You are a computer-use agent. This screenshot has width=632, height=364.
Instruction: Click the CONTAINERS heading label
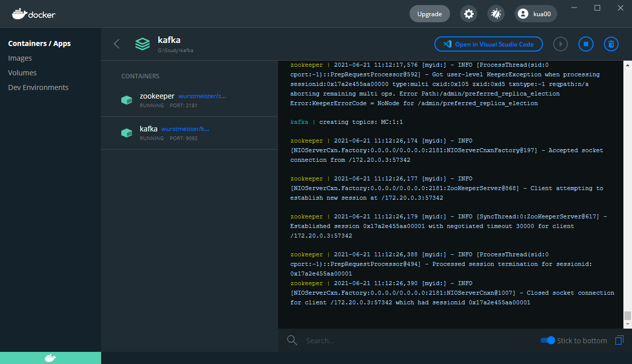pos(140,76)
